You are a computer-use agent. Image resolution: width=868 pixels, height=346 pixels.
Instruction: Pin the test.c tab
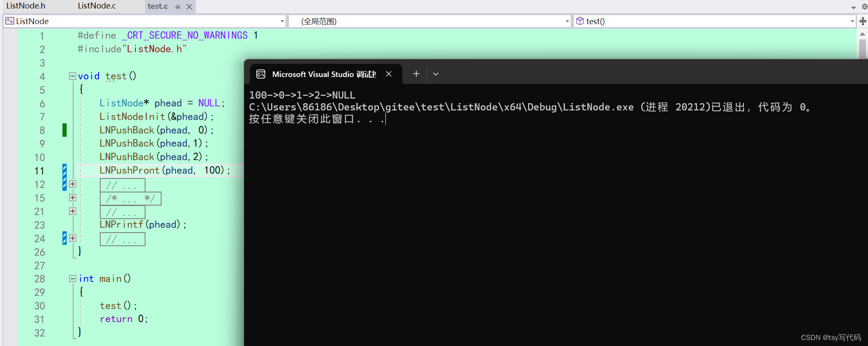[x=178, y=7]
